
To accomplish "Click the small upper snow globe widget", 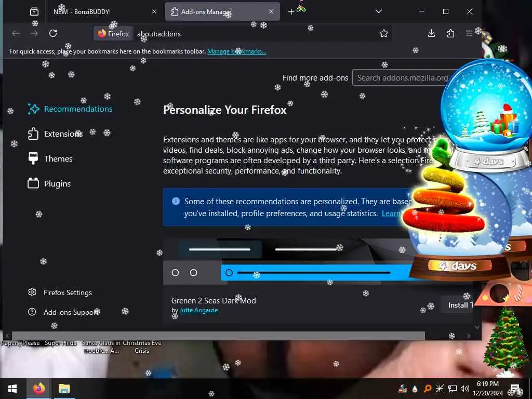I will 487,115.
